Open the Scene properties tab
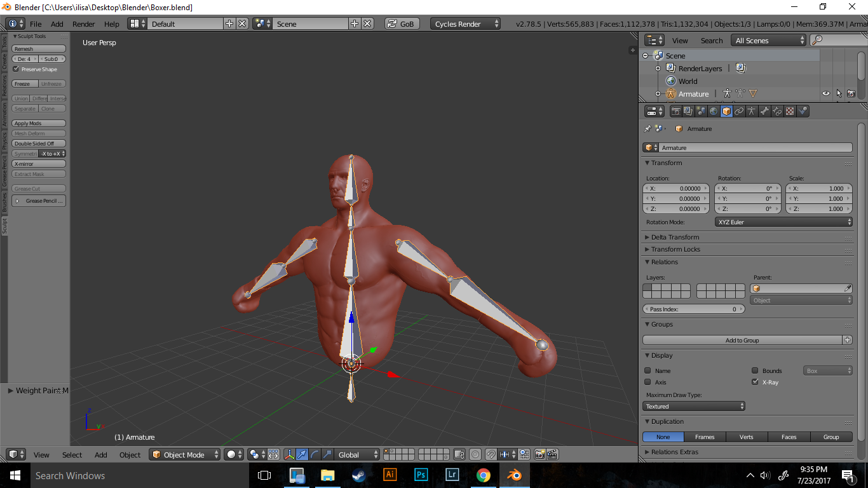868x488 pixels. (x=701, y=111)
